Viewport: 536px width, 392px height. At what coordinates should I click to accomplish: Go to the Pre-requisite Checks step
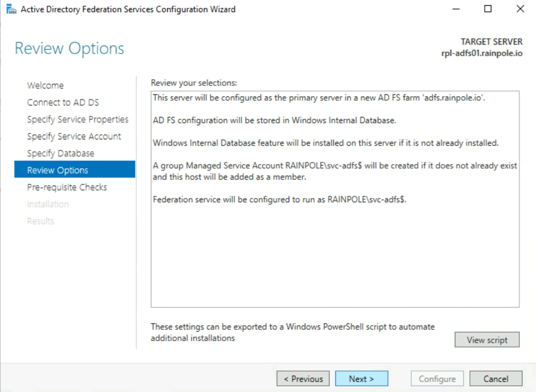[67, 187]
